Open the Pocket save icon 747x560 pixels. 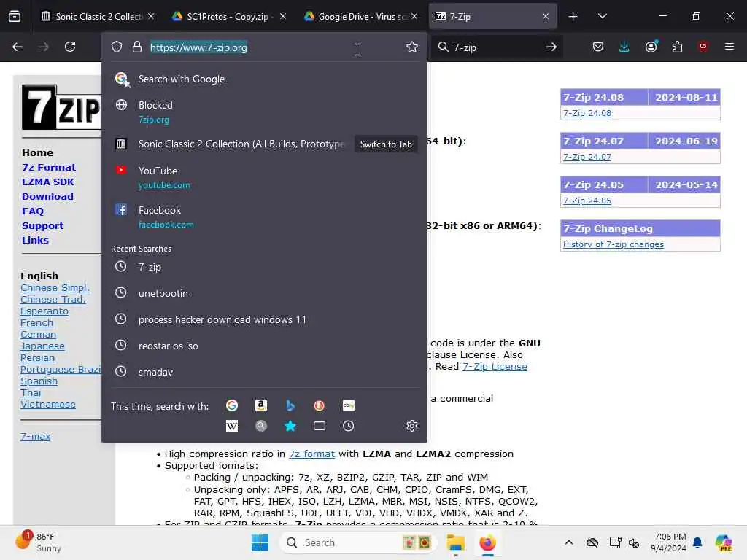click(x=598, y=47)
